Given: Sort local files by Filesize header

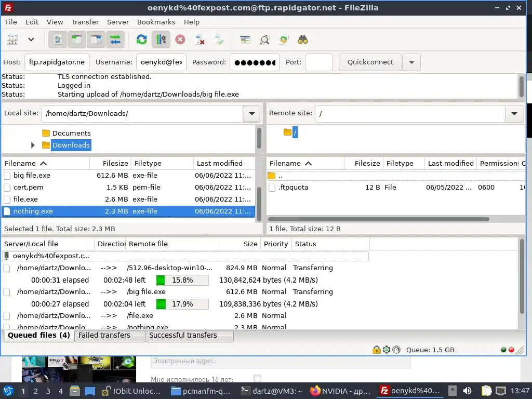Looking at the screenshot, I should 110,163.
